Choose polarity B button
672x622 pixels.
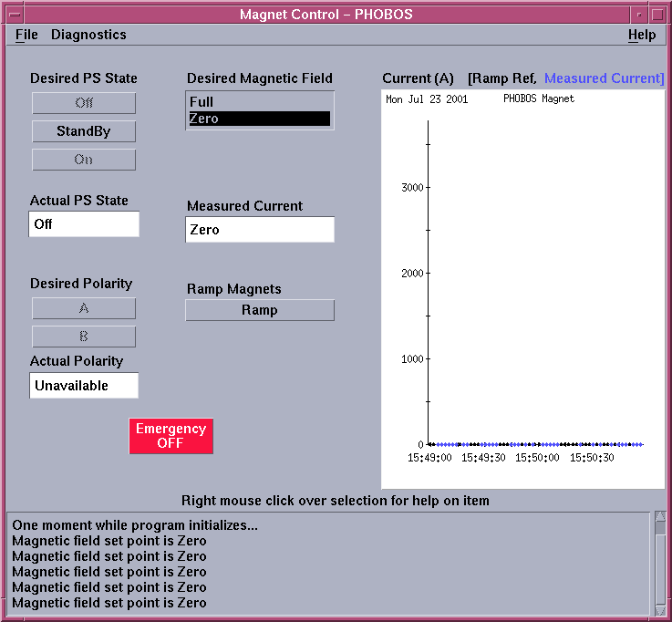click(84, 337)
